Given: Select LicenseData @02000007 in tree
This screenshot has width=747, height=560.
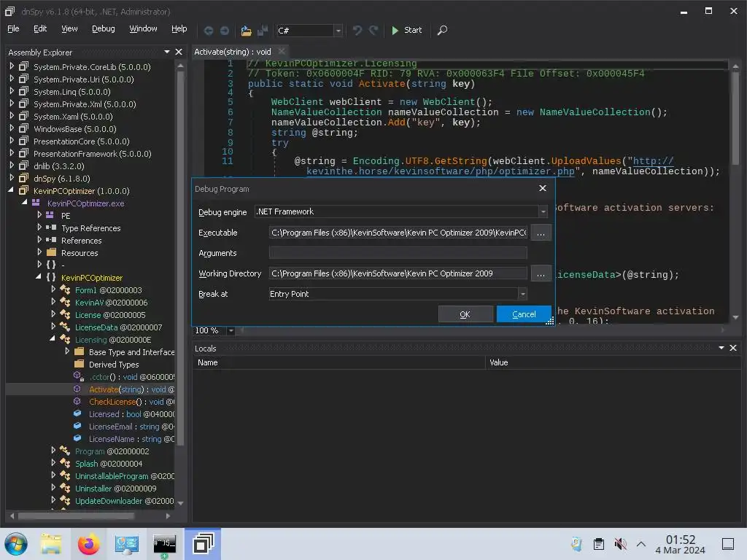Looking at the screenshot, I should pos(118,327).
